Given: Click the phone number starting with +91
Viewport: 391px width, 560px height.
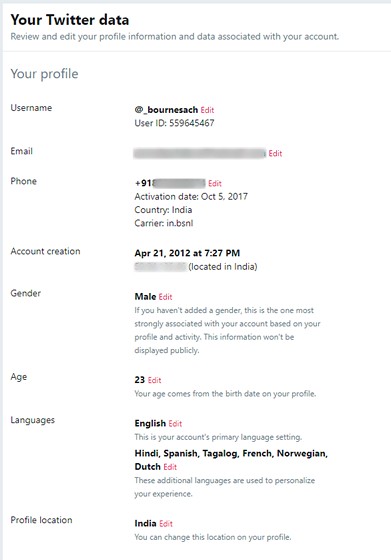Looking at the screenshot, I should 170,184.
